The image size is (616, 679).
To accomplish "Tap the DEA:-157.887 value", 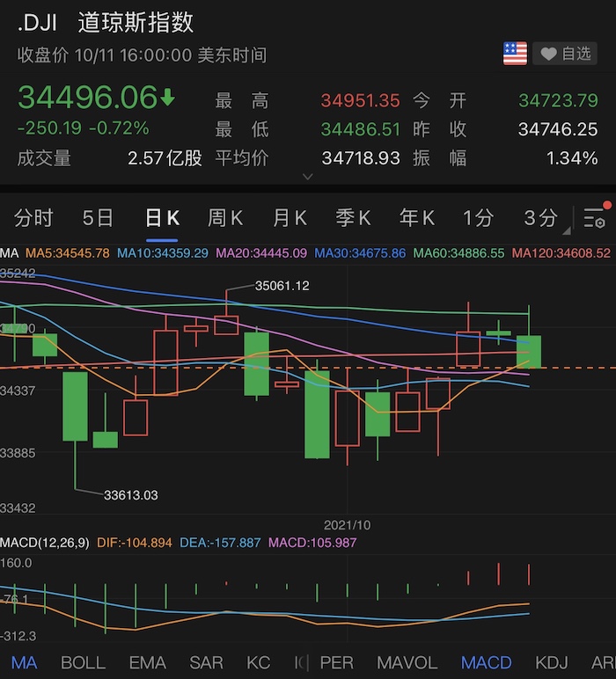I will coord(220,543).
